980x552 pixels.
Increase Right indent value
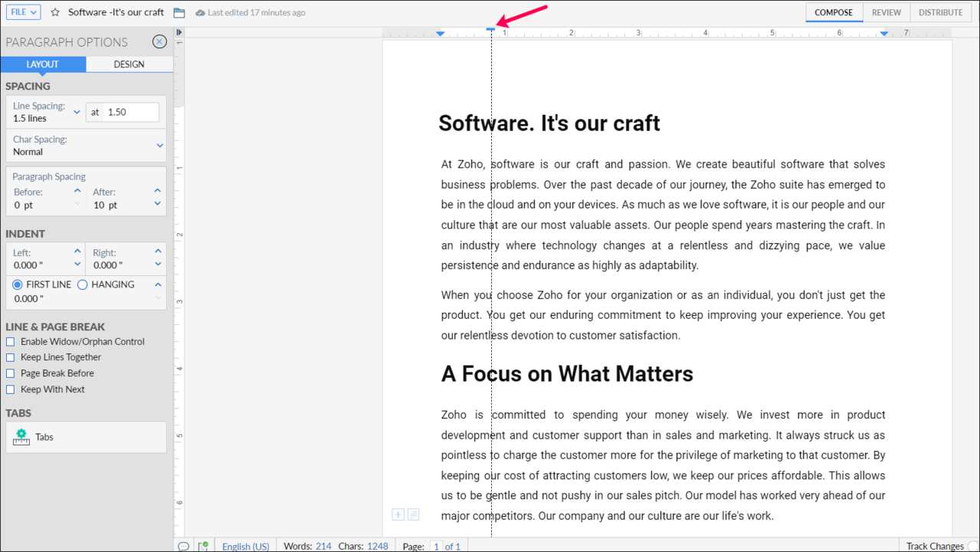pyautogui.click(x=158, y=251)
